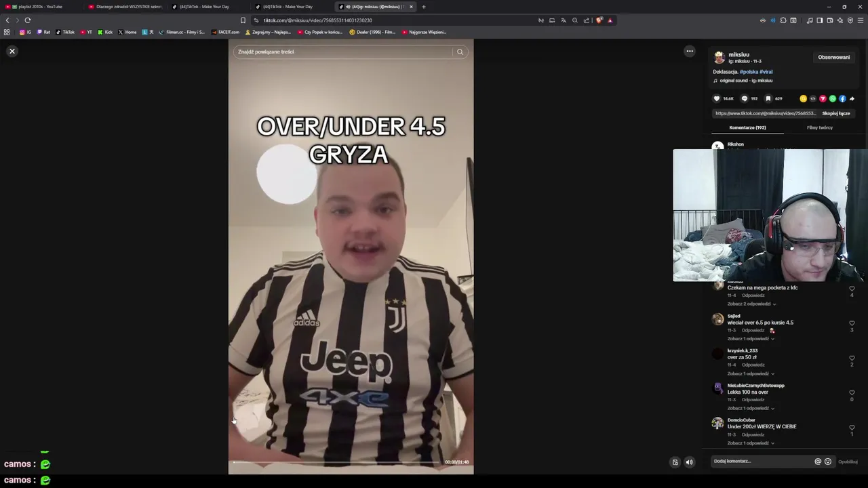Share video to WhatsApp
Viewport: 868px width, 488px height.
(x=832, y=98)
